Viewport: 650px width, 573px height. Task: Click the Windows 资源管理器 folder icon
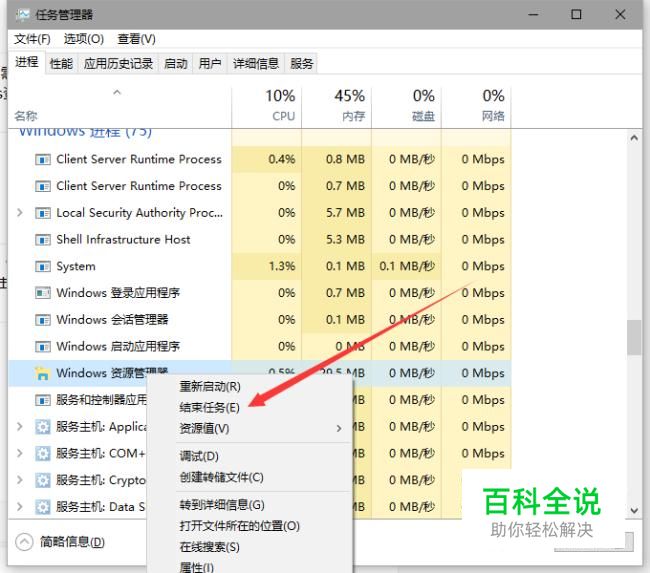click(42, 373)
